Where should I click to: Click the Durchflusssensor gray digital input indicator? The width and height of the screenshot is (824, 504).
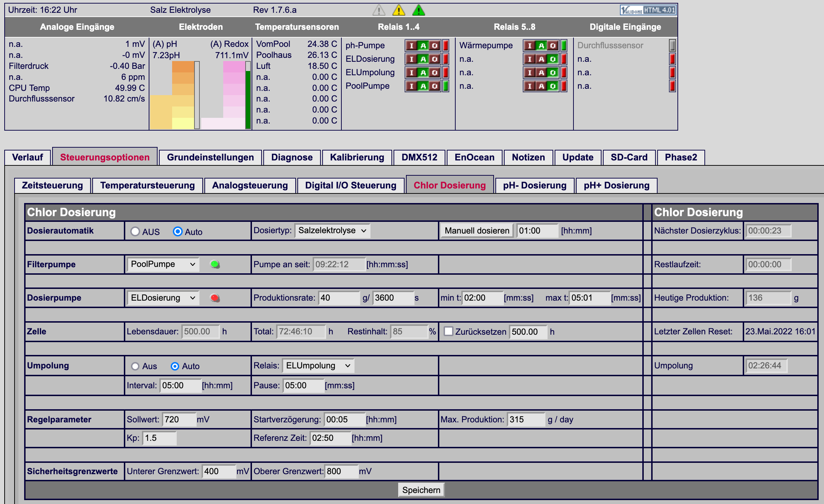pyautogui.click(x=672, y=45)
